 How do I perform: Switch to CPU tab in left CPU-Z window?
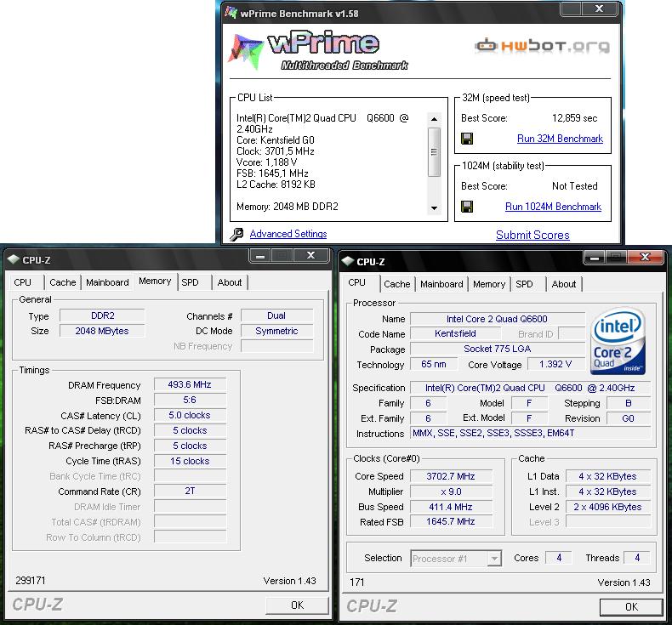[22, 282]
